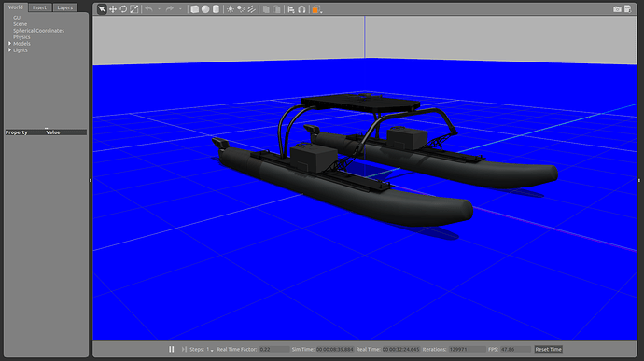Image resolution: width=644 pixels, height=361 pixels.
Task: Insert a sphere shape
Action: (x=205, y=9)
